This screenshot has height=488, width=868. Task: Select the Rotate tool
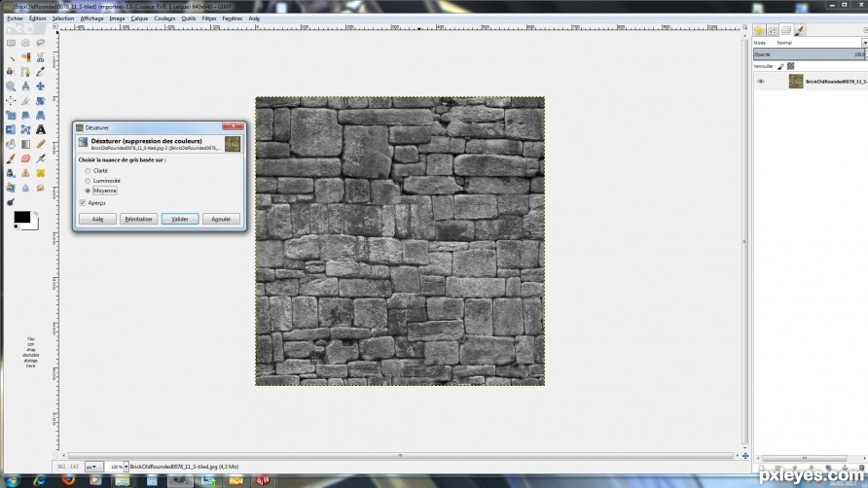click(x=41, y=101)
